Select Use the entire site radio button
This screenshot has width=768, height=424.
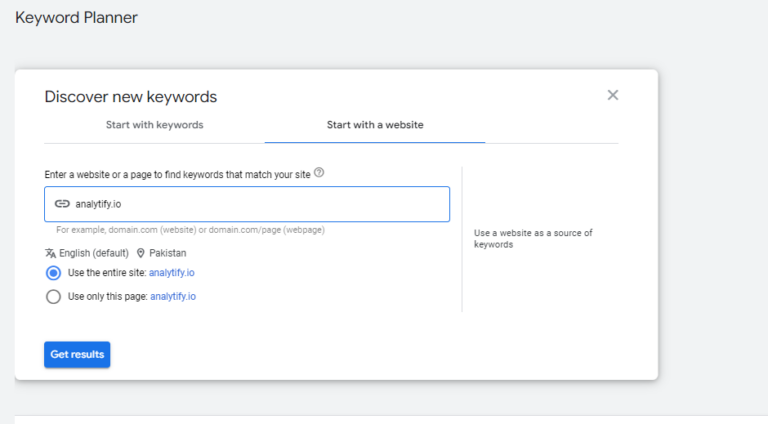(x=53, y=273)
